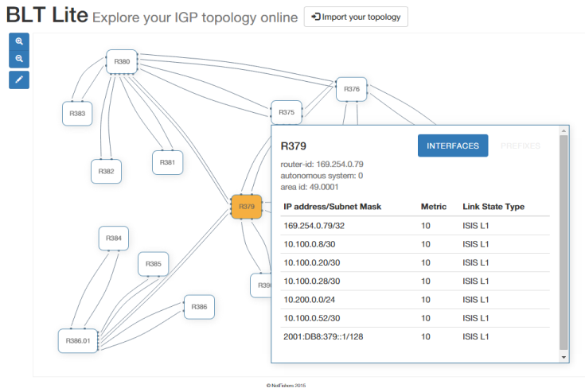Viewport: 585px width, 392px height.
Task: Click the Metric column header
Action: click(434, 207)
